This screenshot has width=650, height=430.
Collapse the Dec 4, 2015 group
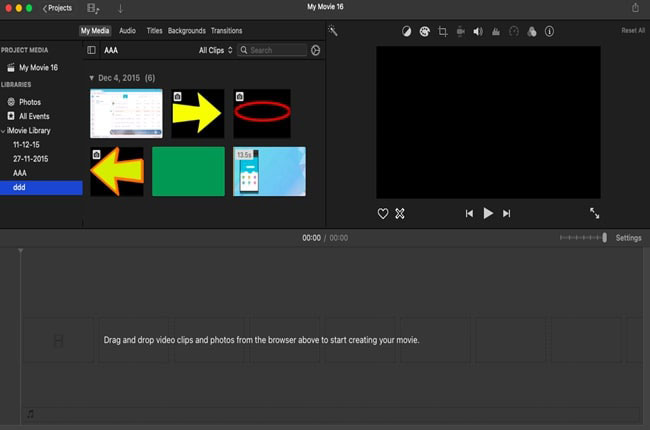[92, 78]
